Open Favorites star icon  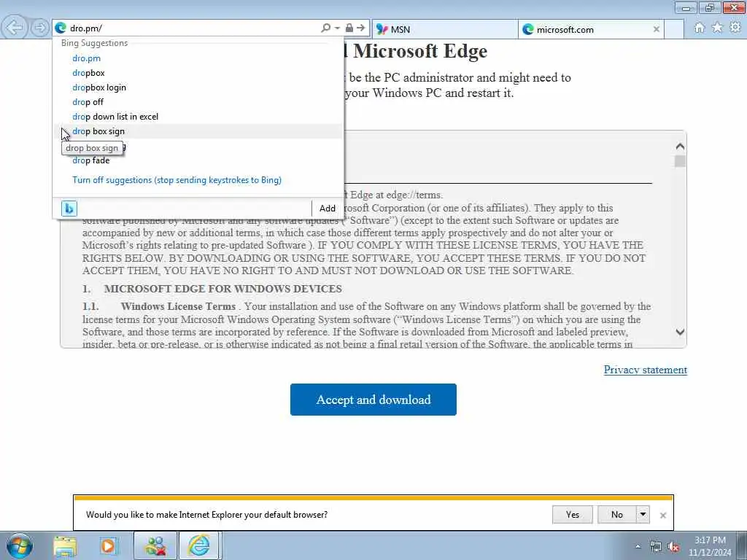click(717, 28)
